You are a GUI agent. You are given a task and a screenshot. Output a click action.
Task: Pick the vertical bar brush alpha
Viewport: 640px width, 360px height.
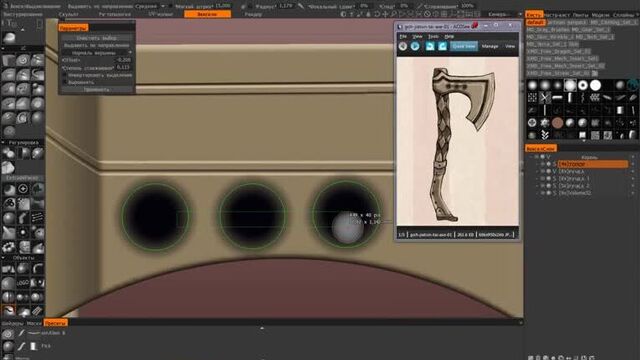[x=570, y=98]
